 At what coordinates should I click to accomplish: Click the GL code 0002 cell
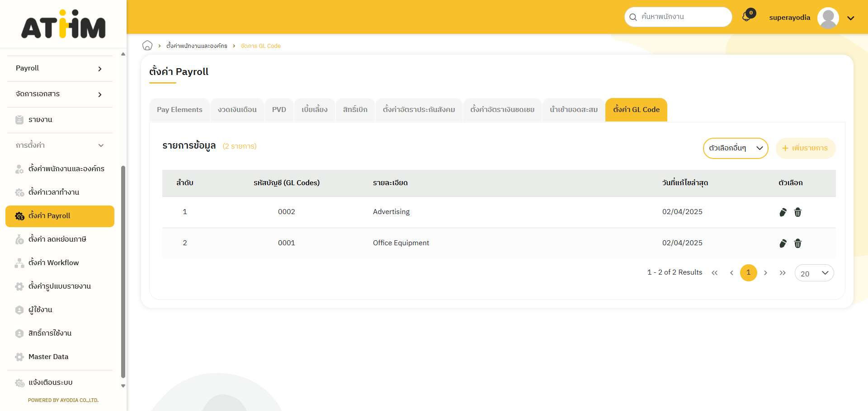(x=287, y=212)
